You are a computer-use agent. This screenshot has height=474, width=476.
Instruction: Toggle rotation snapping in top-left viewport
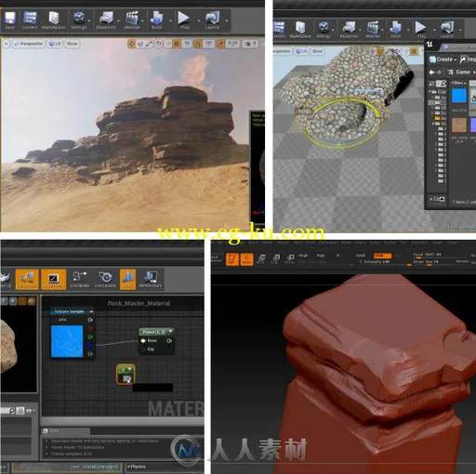point(198,44)
